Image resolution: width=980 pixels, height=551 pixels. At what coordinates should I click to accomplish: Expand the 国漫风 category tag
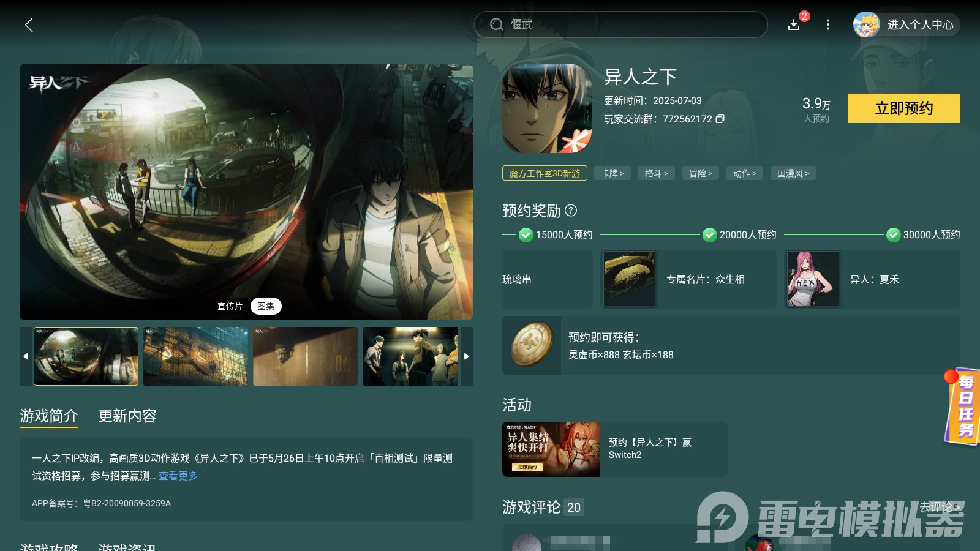793,173
